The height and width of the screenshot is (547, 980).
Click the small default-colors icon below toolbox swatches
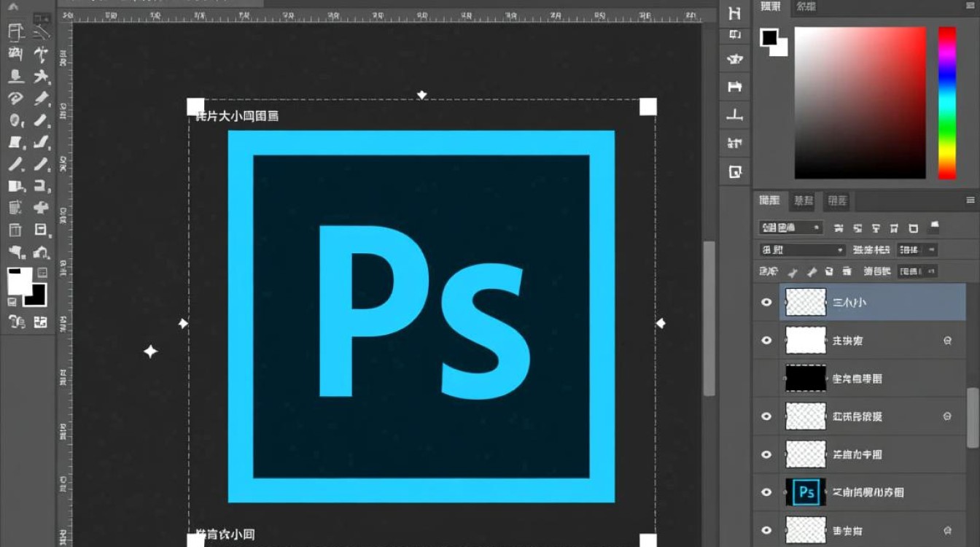[12, 301]
